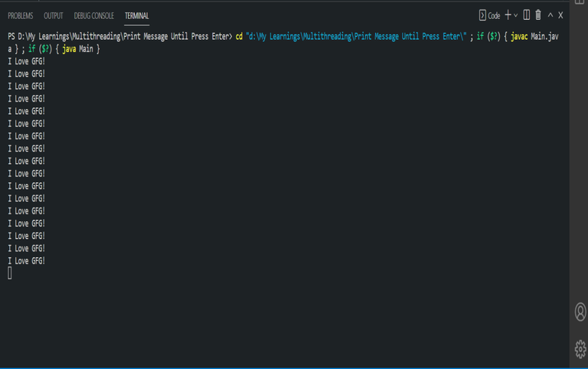Click the first "I Love GFG!" output line
Viewport: 588px width, 369px height.
(27, 60)
